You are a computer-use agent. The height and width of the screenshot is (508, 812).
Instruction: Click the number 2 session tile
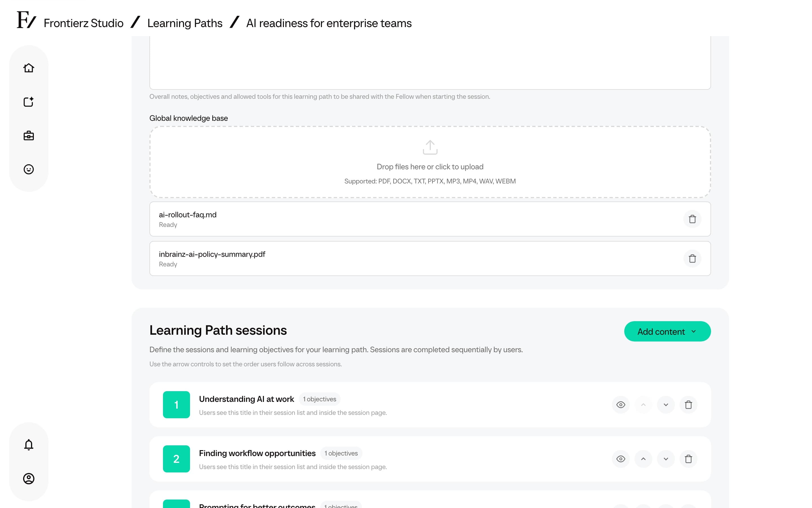pos(176,459)
